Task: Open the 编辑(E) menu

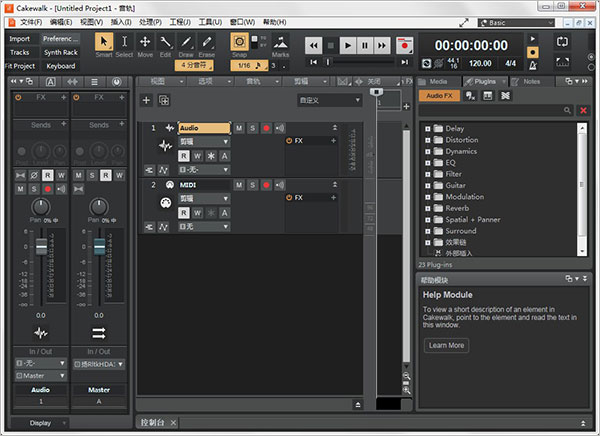Action: (61, 22)
